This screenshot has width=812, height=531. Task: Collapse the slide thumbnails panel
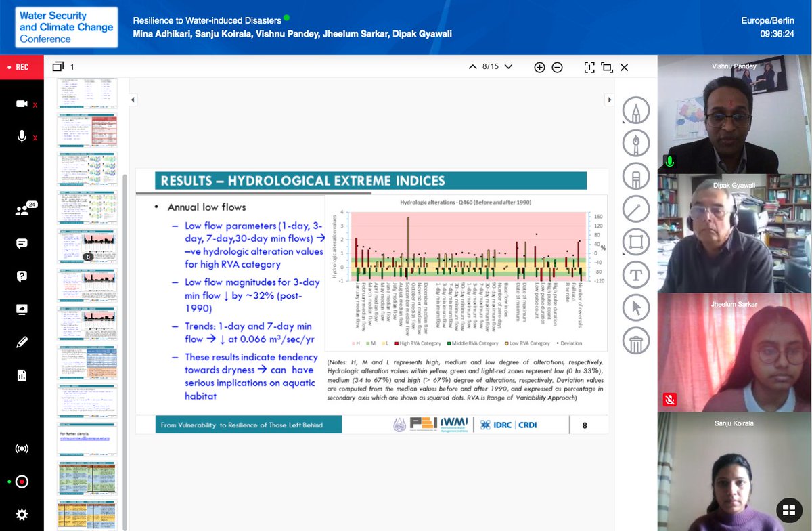133,100
